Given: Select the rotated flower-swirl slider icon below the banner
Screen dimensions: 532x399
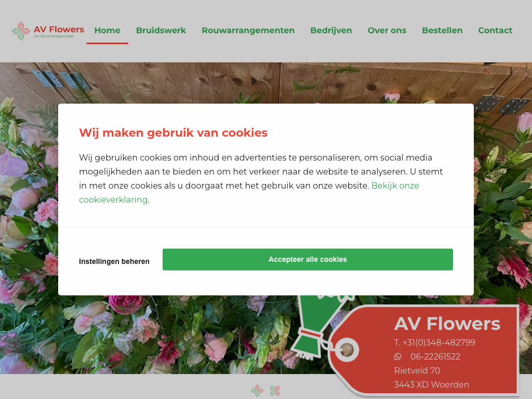Looking at the screenshot, I should pos(257,391).
